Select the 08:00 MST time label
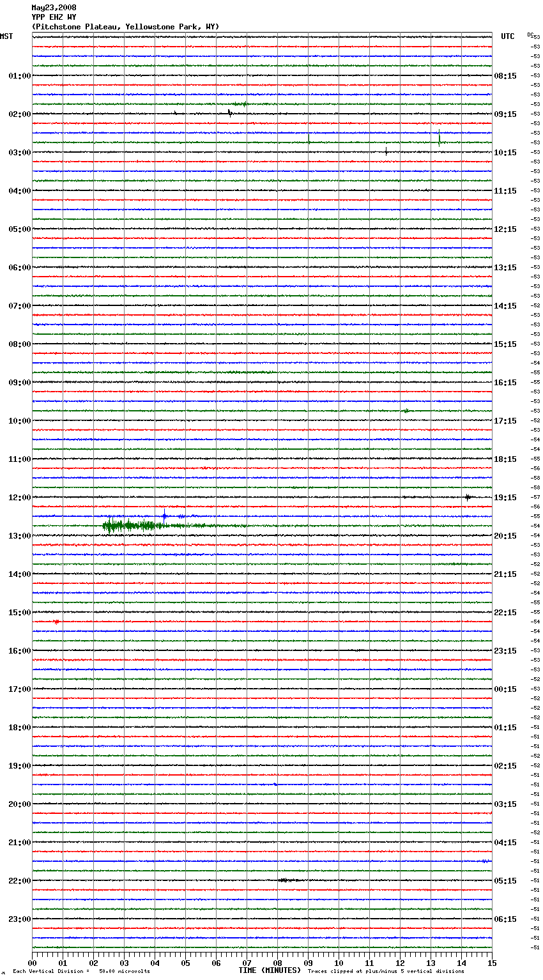This screenshot has width=543, height=980. click(19, 344)
